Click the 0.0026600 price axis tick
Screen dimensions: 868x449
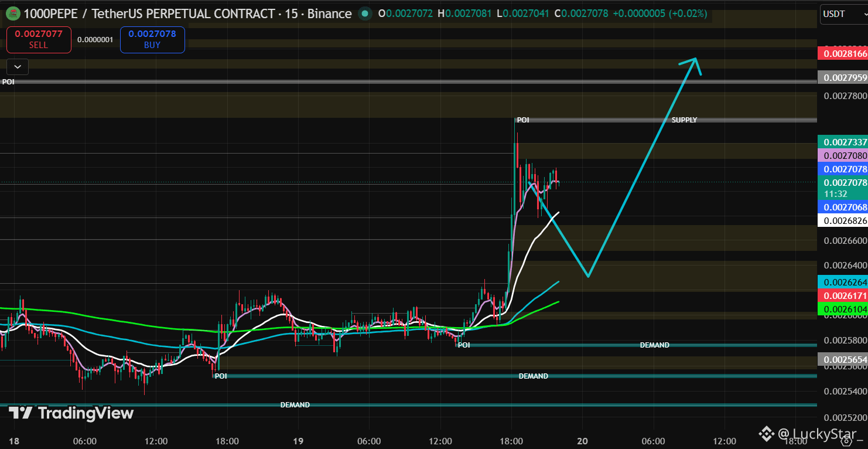845,240
